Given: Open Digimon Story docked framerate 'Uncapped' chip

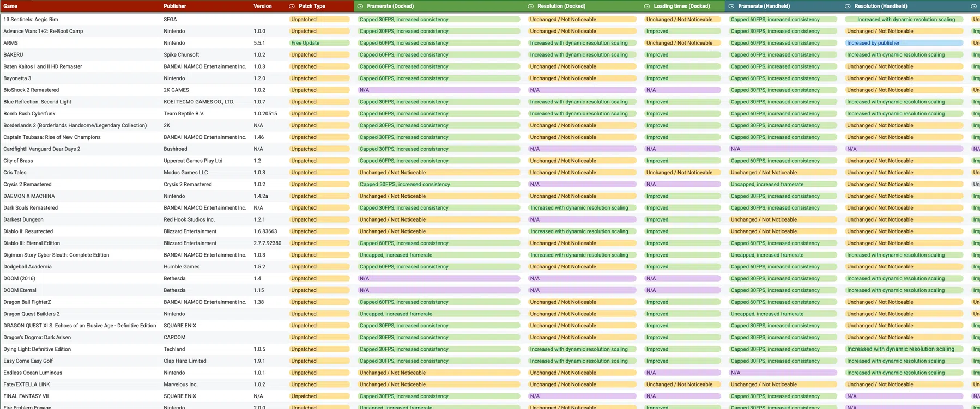Looking at the screenshot, I should (439, 255).
